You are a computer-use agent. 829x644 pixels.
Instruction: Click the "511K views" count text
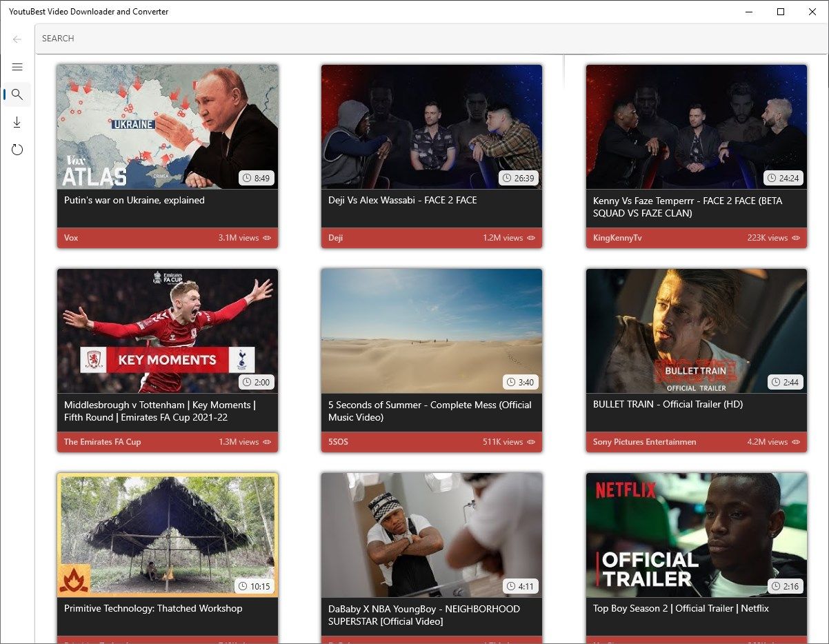tap(503, 442)
